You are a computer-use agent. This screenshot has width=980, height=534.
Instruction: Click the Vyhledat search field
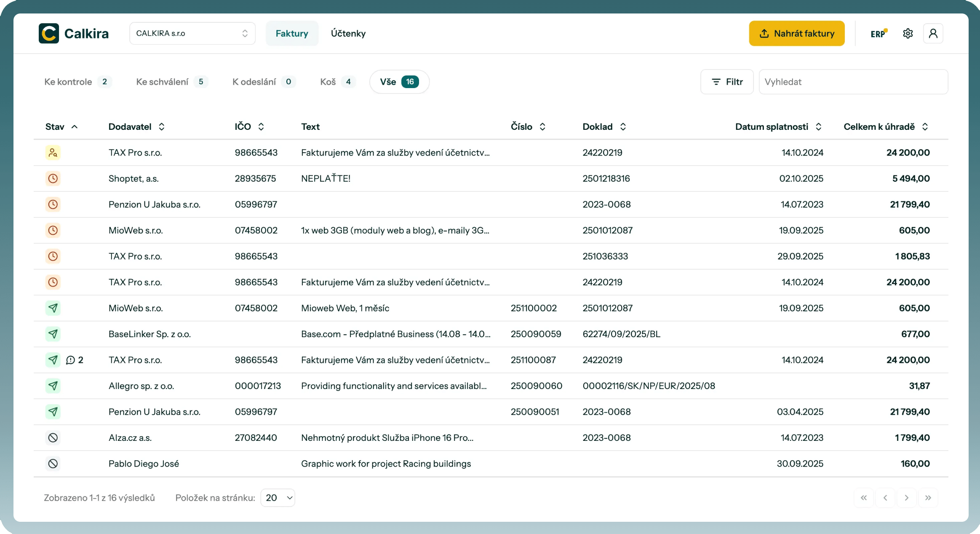tap(853, 82)
